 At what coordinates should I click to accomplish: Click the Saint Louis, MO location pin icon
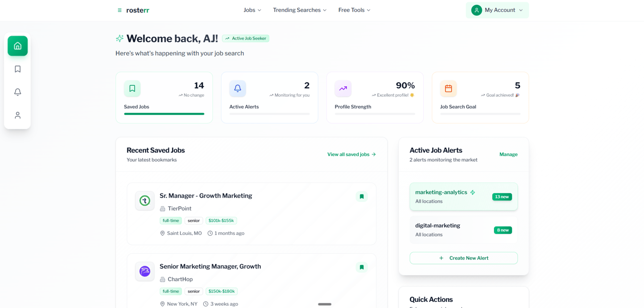click(163, 233)
